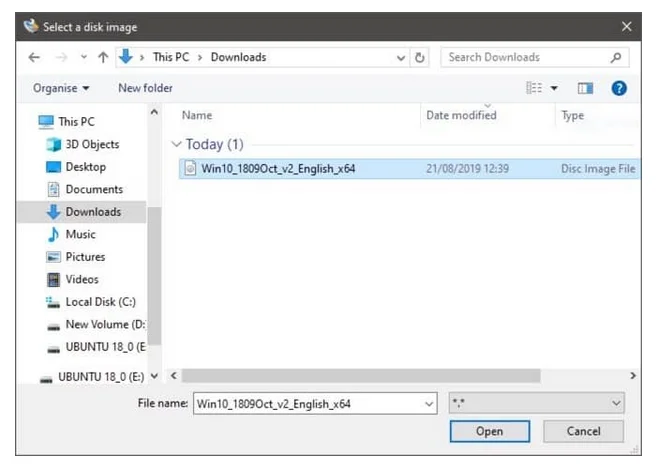Select the Win10_1809Oct_v2_English_x64 file
Screen dimensions: 657x470
278,168
